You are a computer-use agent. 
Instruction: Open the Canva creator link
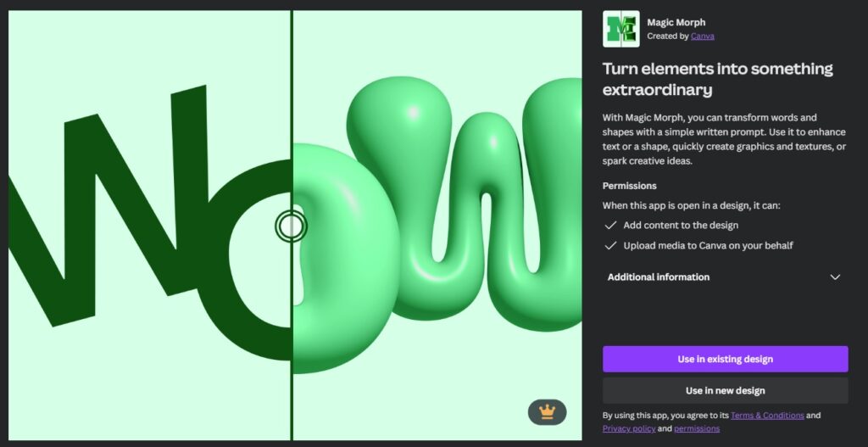coord(703,36)
